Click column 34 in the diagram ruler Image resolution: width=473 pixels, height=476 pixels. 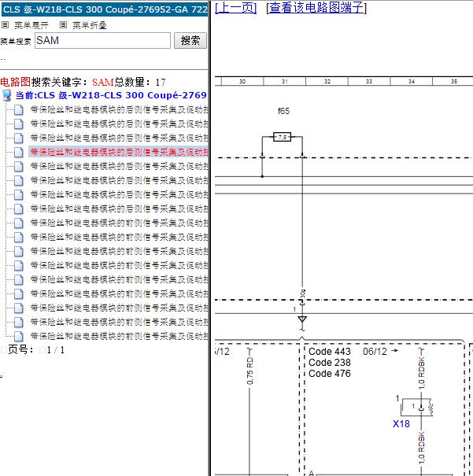pos(412,81)
